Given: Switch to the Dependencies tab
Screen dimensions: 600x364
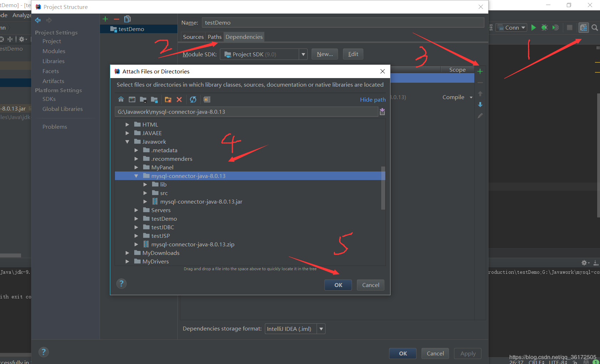Looking at the screenshot, I should 244,37.
